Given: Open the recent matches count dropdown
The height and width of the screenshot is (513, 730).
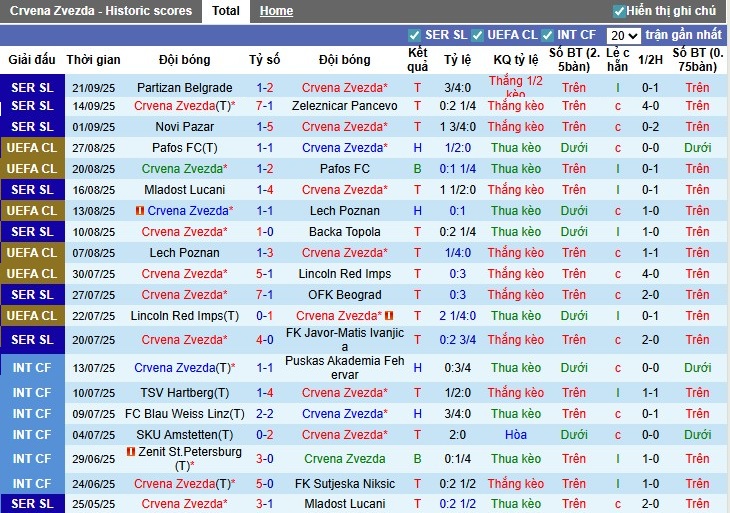Looking at the screenshot, I should tap(623, 36).
